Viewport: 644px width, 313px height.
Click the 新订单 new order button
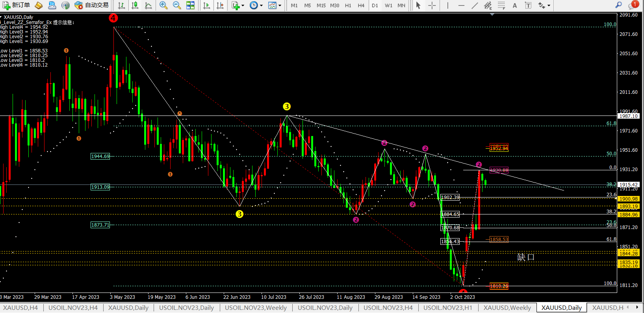point(16,5)
